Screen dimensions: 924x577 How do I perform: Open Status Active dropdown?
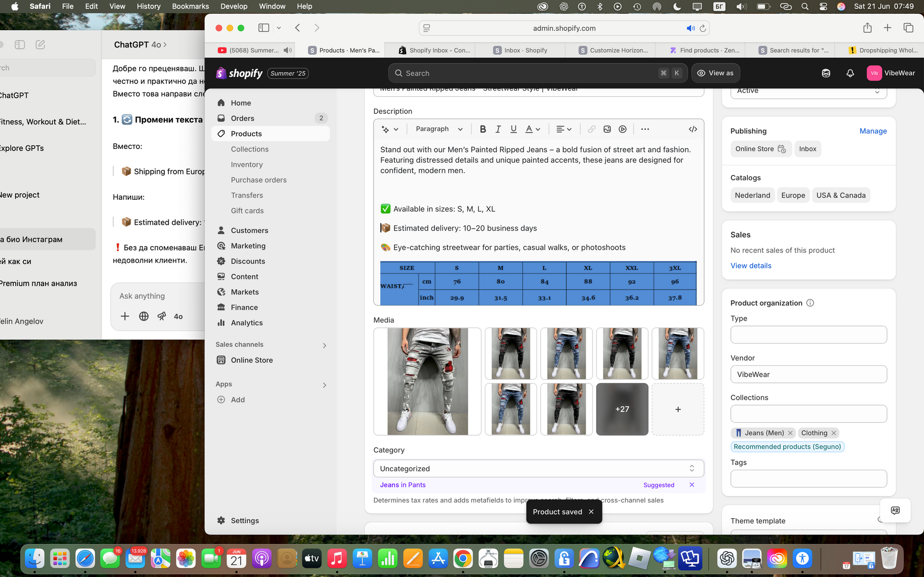click(x=808, y=91)
